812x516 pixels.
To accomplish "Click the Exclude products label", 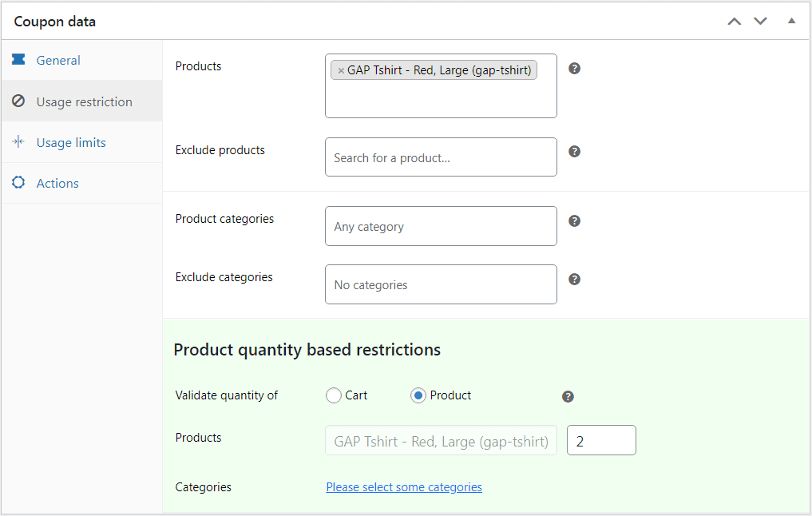I will point(220,150).
